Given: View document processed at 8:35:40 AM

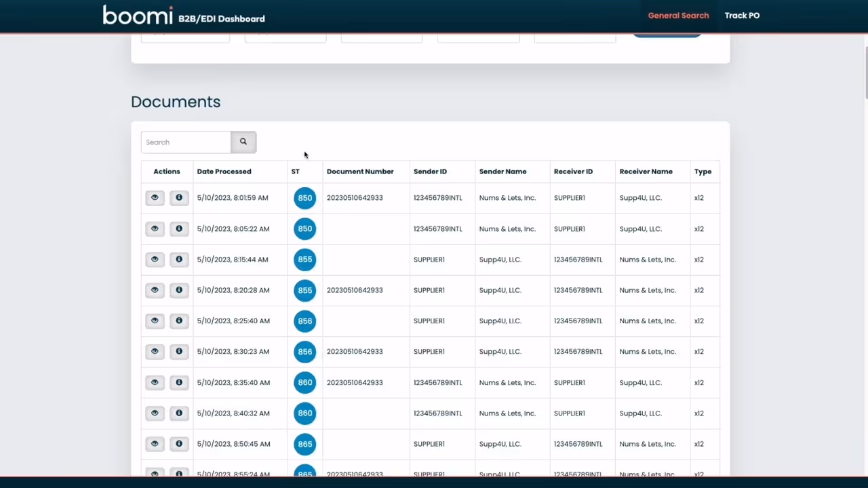Looking at the screenshot, I should click(155, 382).
